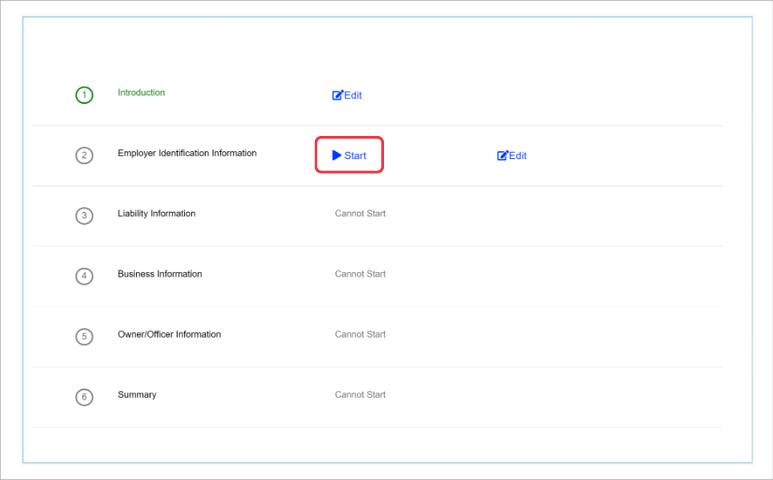Click the play triangle in Start button
Image resolution: width=773 pixels, height=480 pixels.
point(337,155)
